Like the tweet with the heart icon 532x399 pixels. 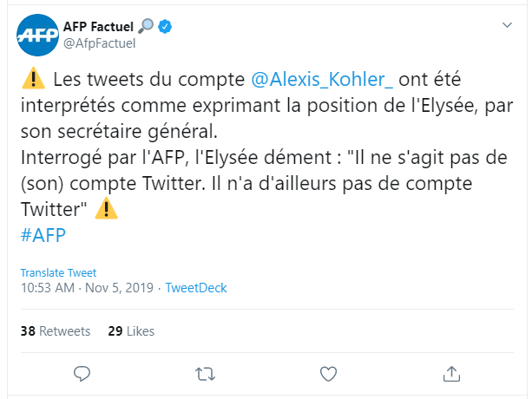[x=328, y=374]
